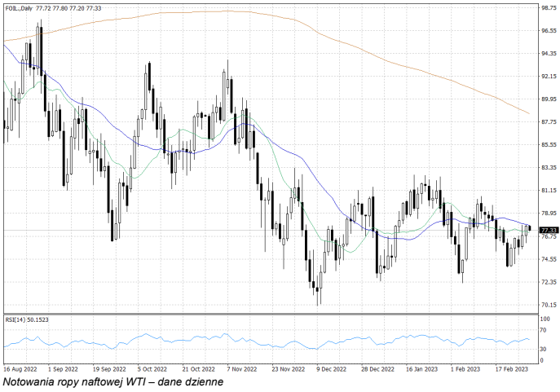Click the 9 Dec 2022 date label
Viewport: 560px width, 392px height.
click(x=330, y=368)
